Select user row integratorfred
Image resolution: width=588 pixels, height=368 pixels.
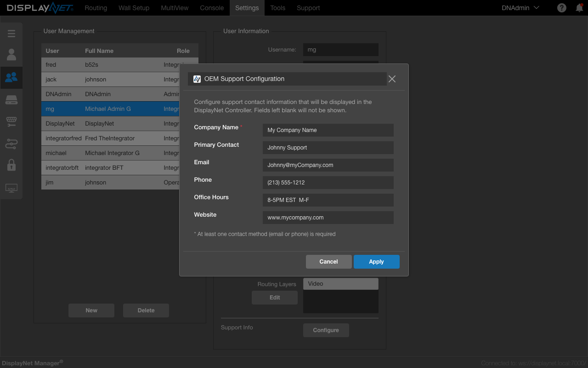click(110, 138)
